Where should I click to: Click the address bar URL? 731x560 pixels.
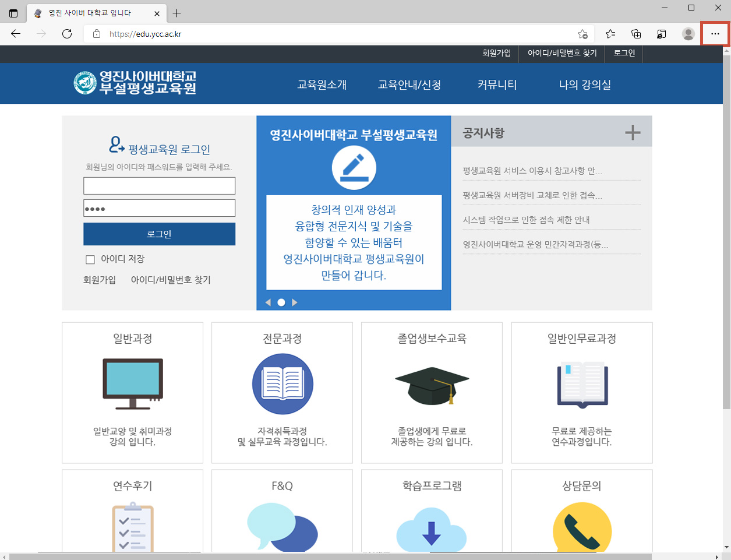pyautogui.click(x=146, y=34)
